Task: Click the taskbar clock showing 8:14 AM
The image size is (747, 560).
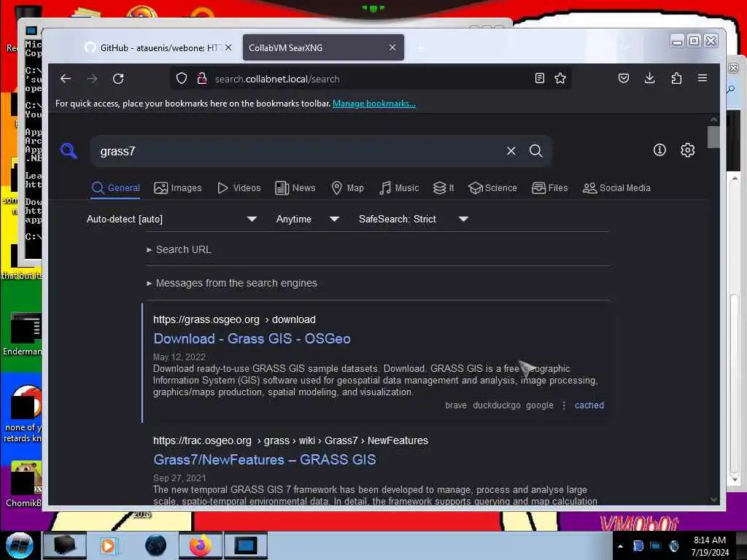Action: [710, 545]
